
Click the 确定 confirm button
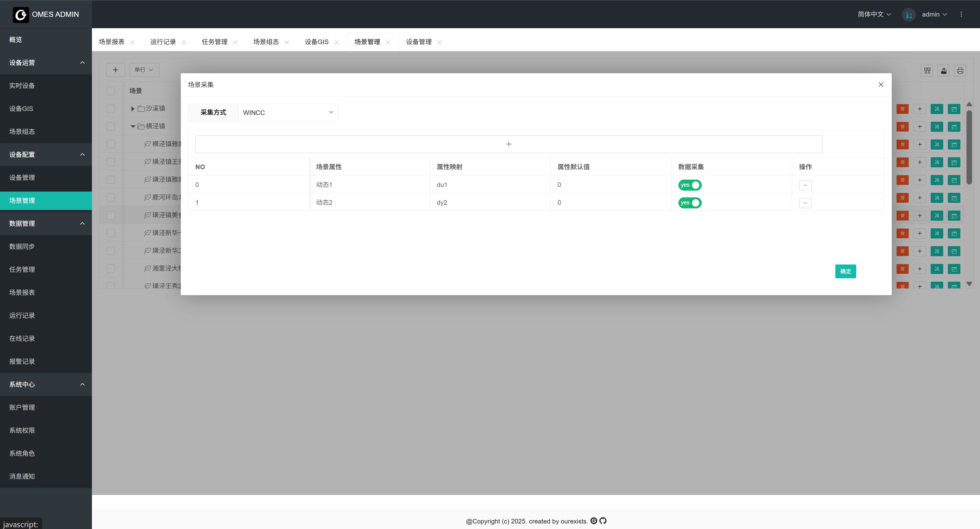[845, 271]
